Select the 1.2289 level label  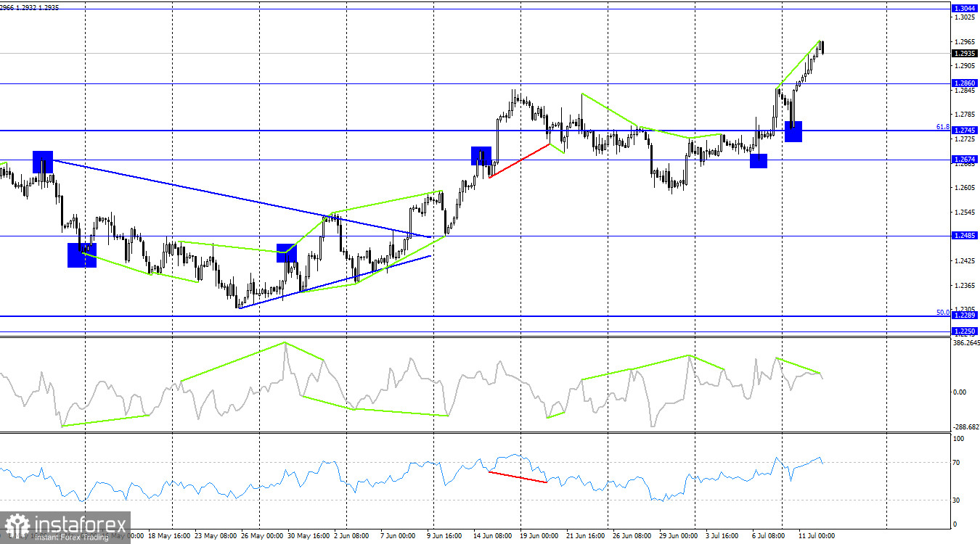point(965,316)
